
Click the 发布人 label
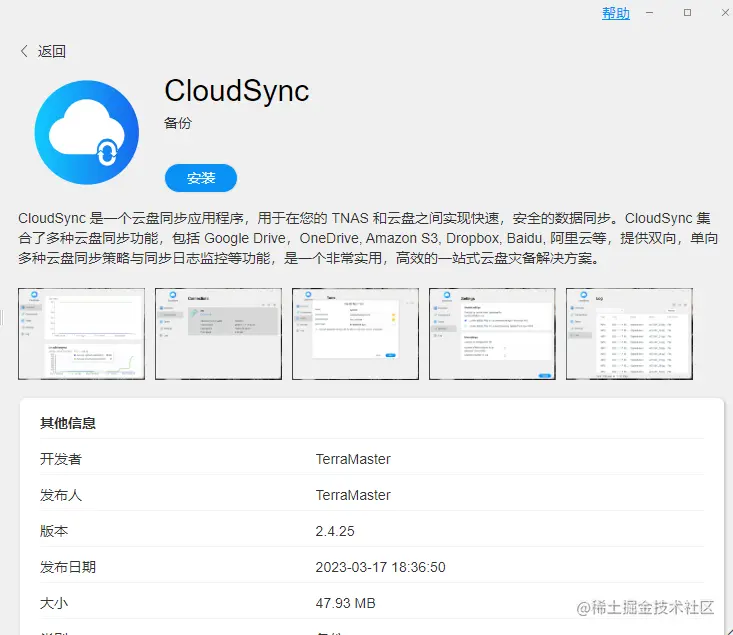(61, 495)
